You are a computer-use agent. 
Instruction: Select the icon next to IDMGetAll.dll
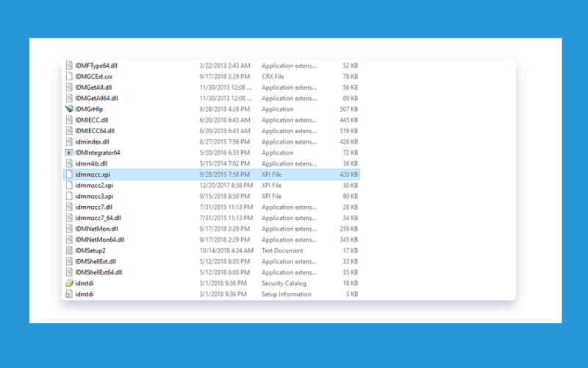click(x=69, y=87)
